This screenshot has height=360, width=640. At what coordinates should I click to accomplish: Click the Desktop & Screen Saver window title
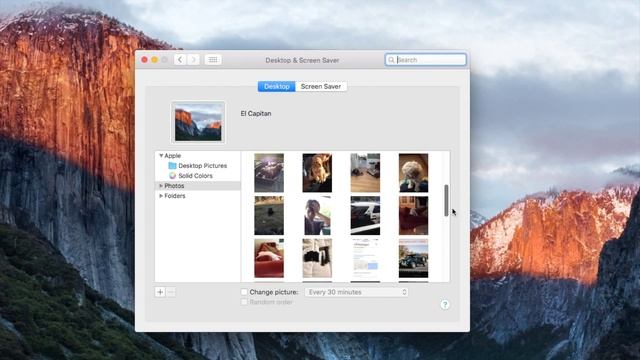(302, 60)
